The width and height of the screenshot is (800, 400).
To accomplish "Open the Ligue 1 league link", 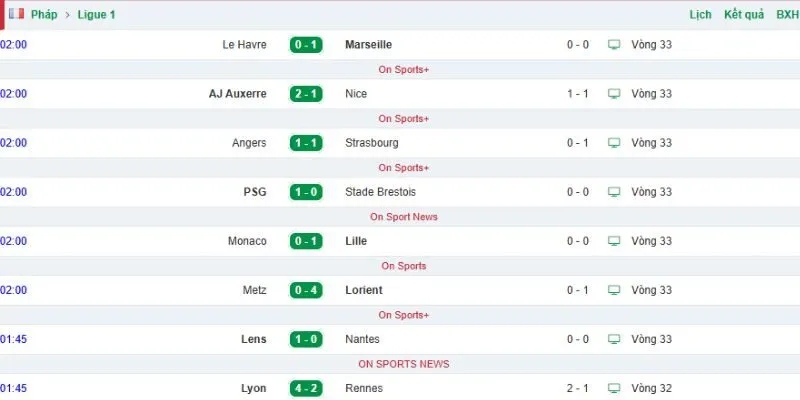I will point(96,15).
